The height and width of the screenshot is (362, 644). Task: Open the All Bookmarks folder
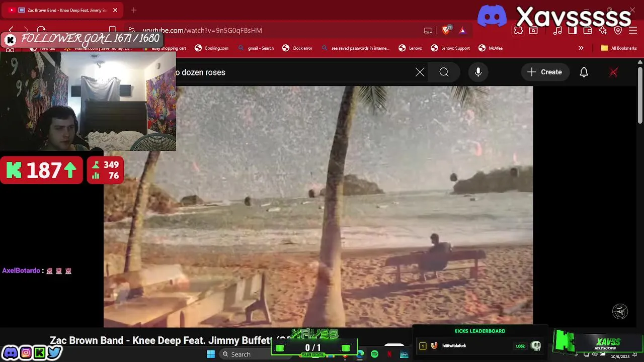618,48
